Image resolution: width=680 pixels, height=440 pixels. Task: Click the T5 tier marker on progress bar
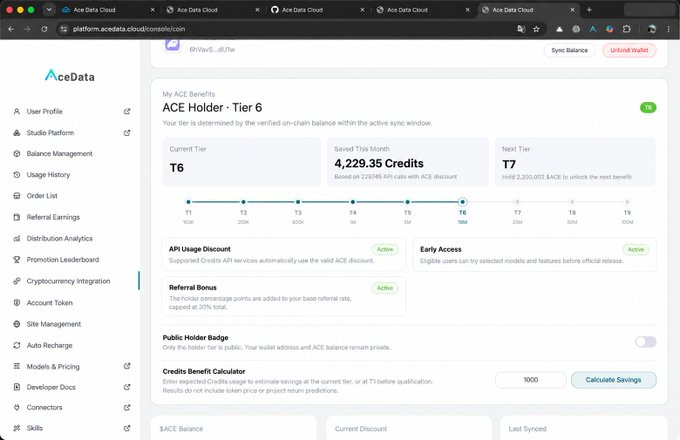408,202
